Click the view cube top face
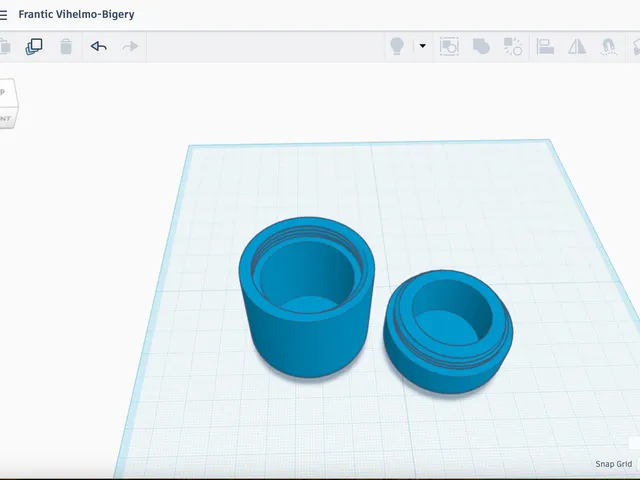Screen dimensions: 640x480 coord(7,93)
